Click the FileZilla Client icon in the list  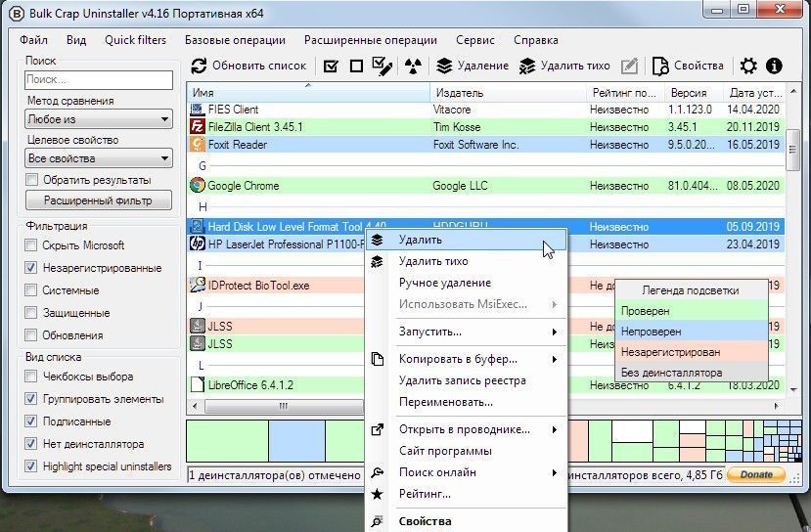click(x=197, y=127)
